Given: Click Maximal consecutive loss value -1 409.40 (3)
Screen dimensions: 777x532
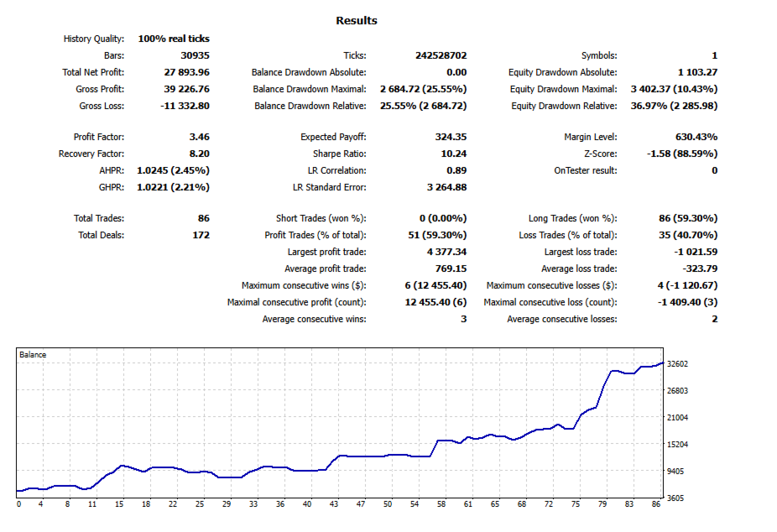Looking at the screenshot, I should (687, 303).
